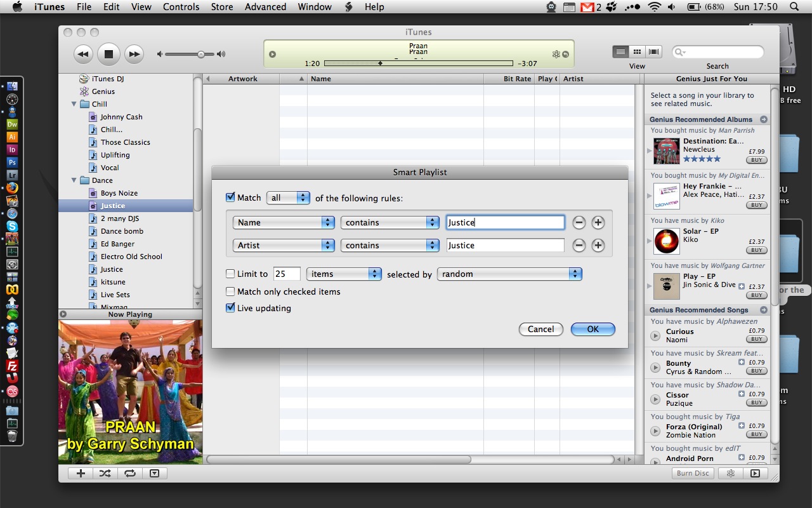Open the items unit dropdown
Screen dimensions: 812x508
[x=344, y=274]
